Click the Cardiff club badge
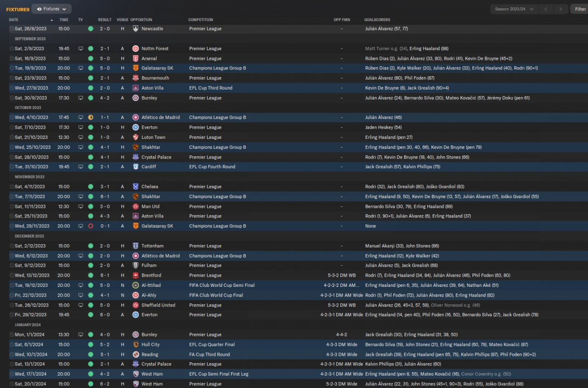This screenshot has width=588, height=388. (136, 166)
